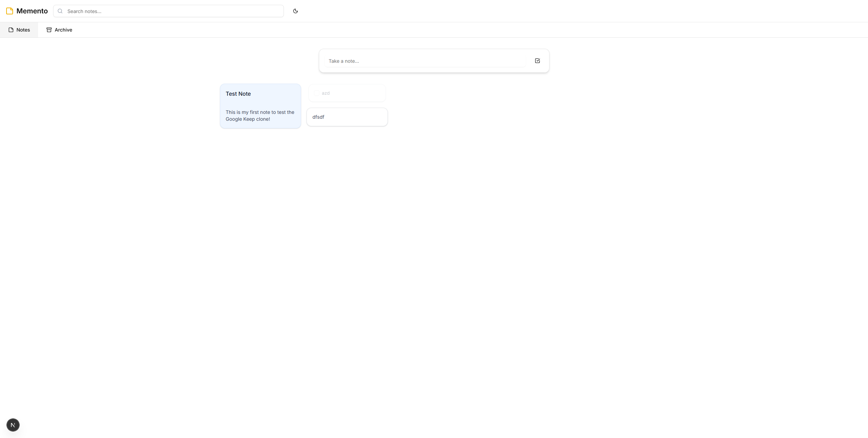The height and width of the screenshot is (438, 868).
Task: Open the dfsdf note card
Action: 357,117
